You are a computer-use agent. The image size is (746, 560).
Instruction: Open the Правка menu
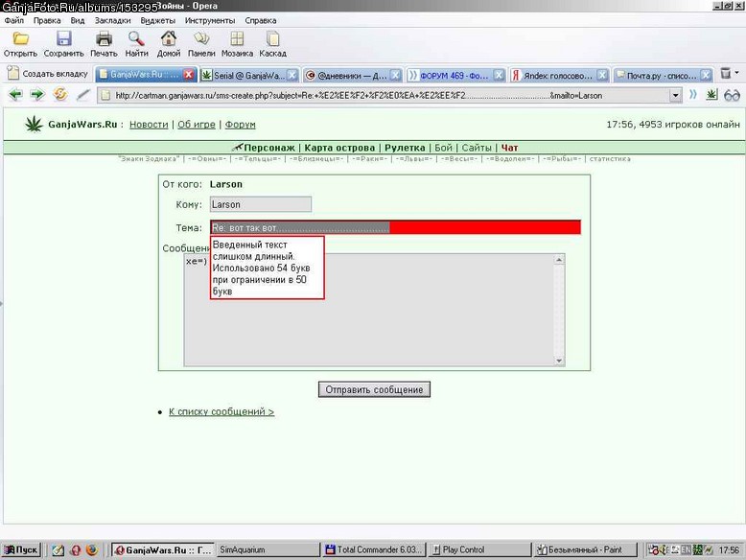(47, 20)
